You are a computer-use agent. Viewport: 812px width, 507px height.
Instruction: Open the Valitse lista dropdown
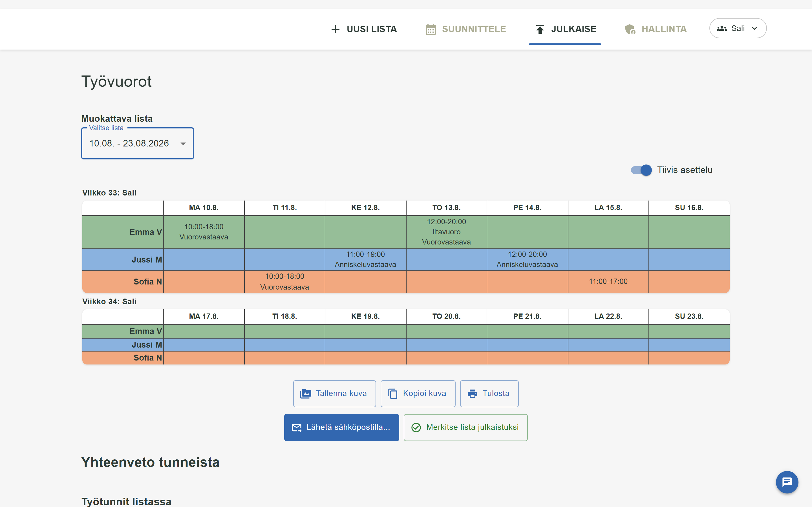tap(138, 144)
